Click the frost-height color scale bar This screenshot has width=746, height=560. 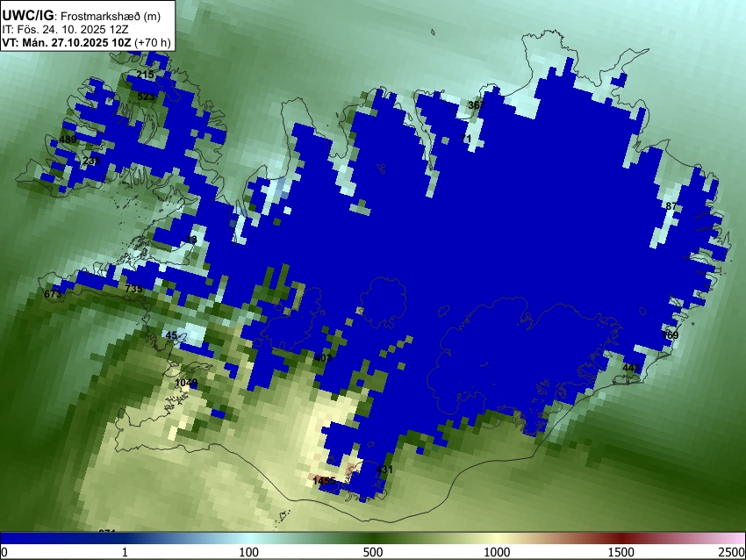(x=373, y=538)
